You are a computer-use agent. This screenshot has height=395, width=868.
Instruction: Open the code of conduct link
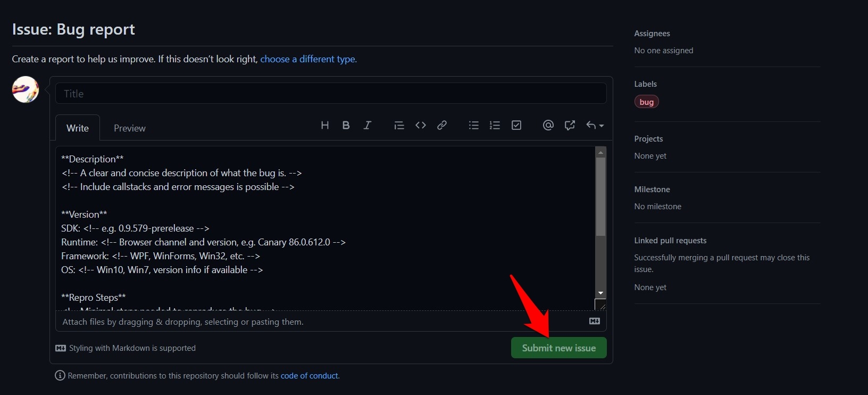(309, 376)
